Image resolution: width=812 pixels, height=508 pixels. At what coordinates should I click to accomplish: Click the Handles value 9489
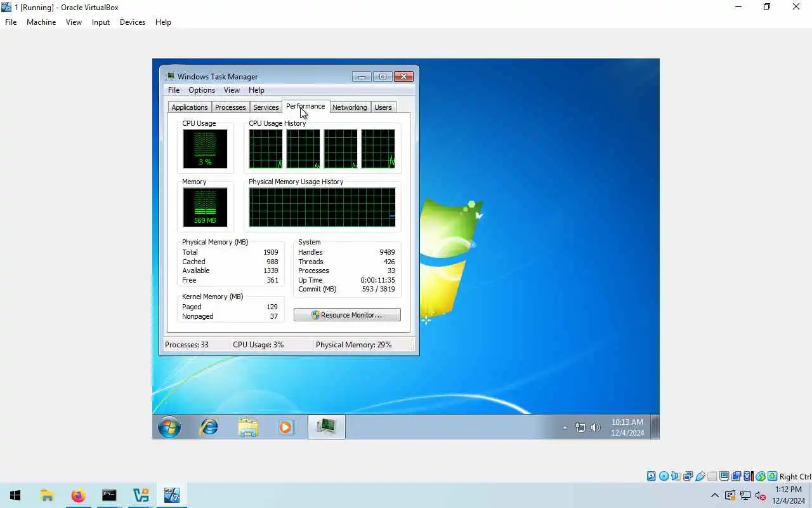pos(387,252)
